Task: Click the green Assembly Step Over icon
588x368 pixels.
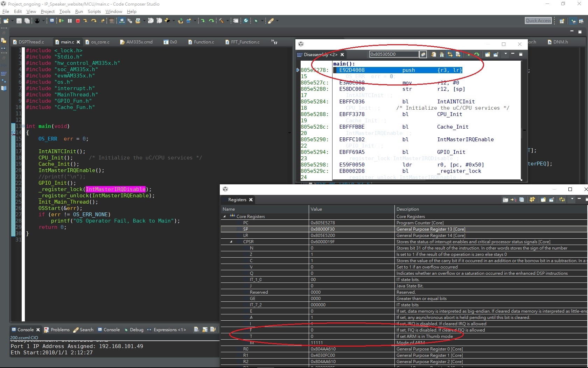Action: click(211, 21)
